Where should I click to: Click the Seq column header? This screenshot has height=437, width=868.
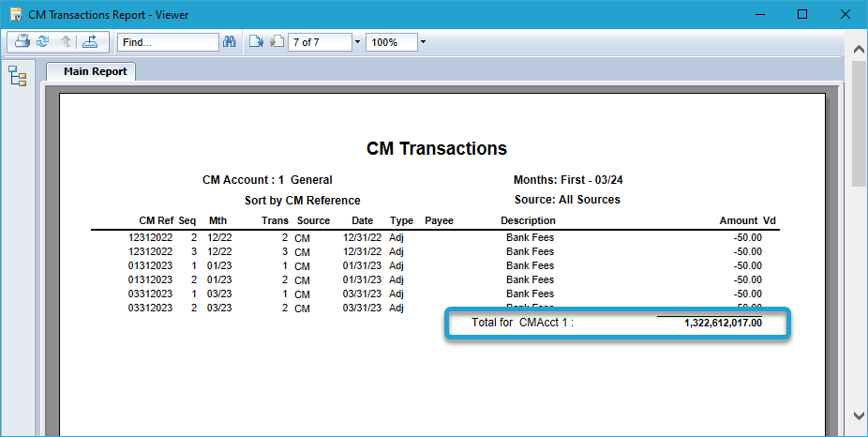(187, 220)
